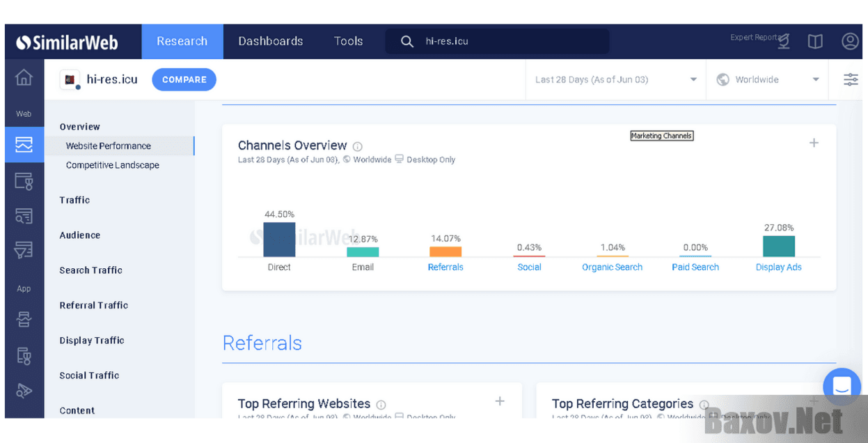Viewport: 868px width, 443px height.
Task: Click the search field showing hi-res.icu
Action: [x=497, y=41]
